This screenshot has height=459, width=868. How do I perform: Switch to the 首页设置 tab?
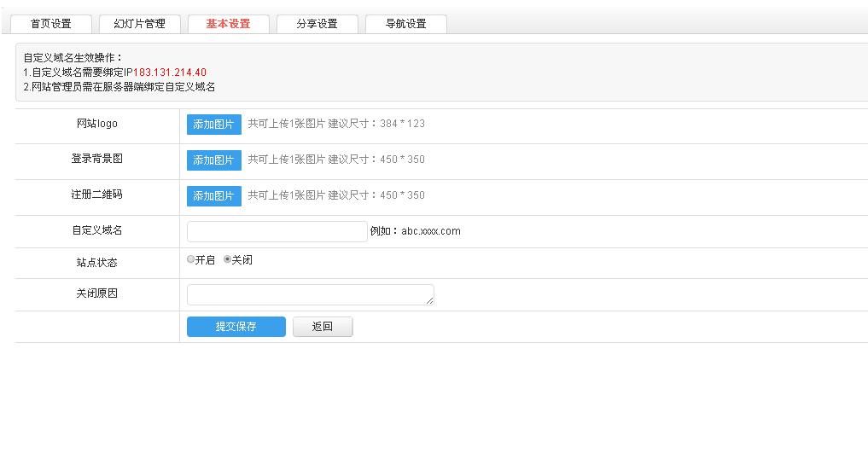tap(50, 24)
